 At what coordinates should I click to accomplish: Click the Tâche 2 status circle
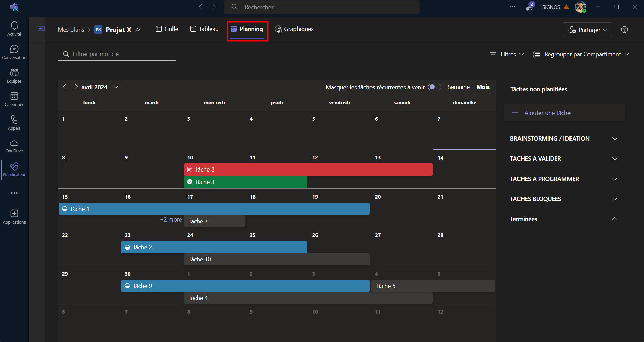click(x=127, y=247)
